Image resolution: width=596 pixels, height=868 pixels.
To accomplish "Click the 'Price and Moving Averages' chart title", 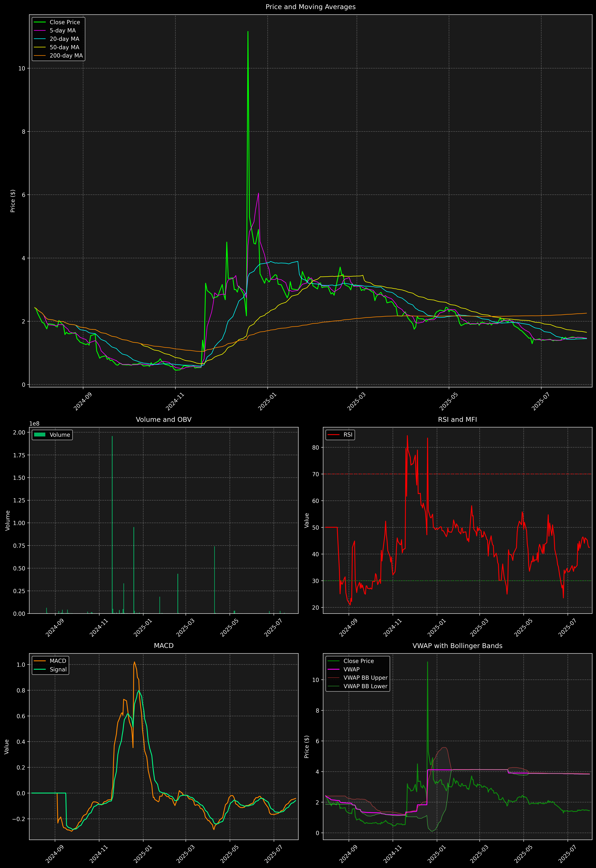I will click(310, 7).
